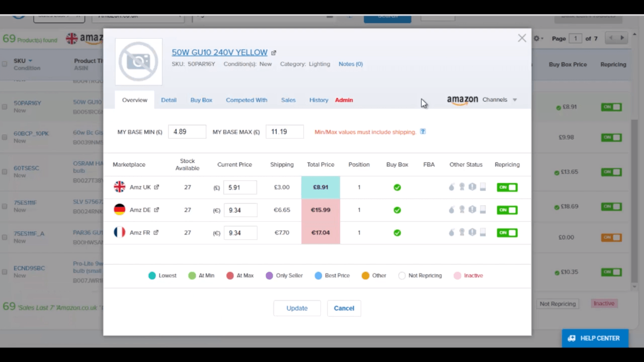Open external link icon beside product title
Image resolution: width=644 pixels, height=362 pixels.
(274, 53)
